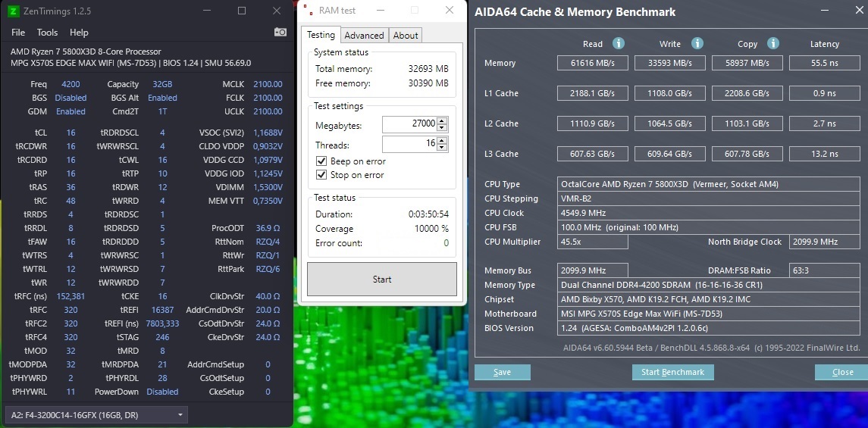Open the Help menu in ZenTimings

[79, 33]
